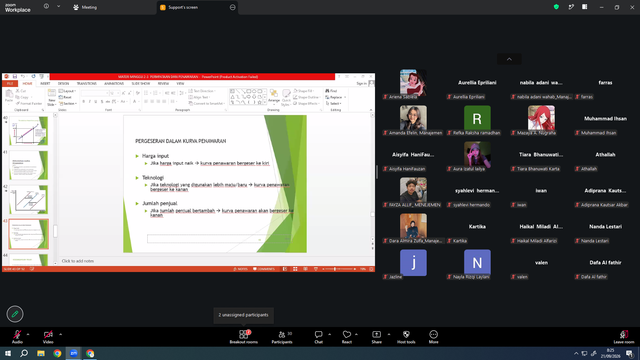
Task: Switch to the Meeting tab
Action: (x=85, y=7)
